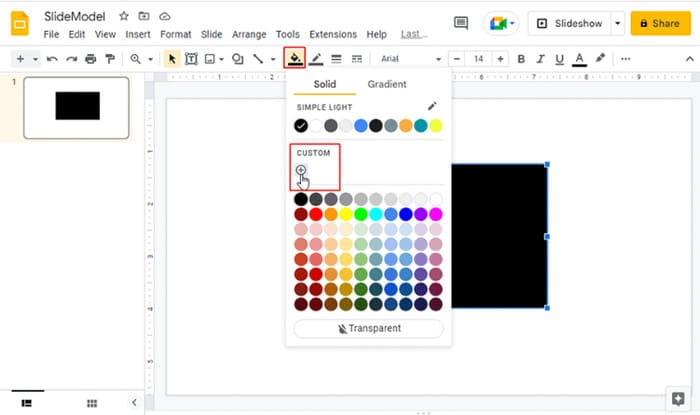Screen dimensions: 700x415
Task: Select the Text box tool
Action: click(191, 59)
